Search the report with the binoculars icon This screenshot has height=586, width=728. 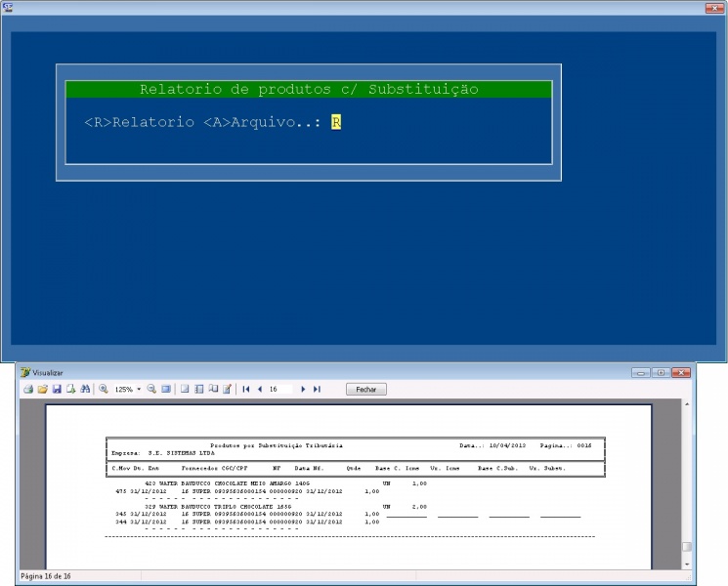point(85,389)
